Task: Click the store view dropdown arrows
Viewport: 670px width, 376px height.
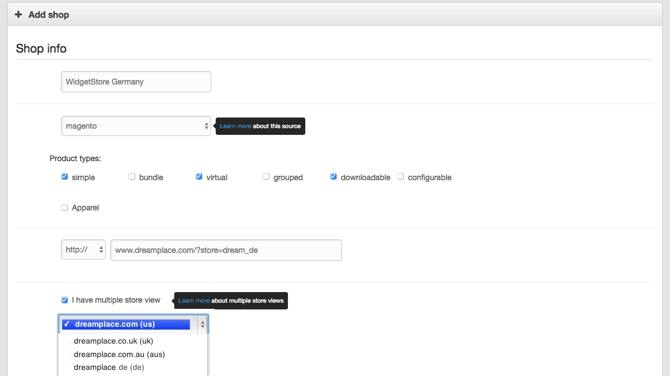Action: [x=203, y=325]
